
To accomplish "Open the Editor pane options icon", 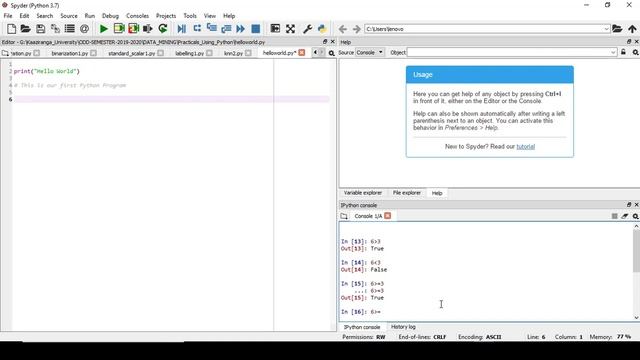I will point(332,53).
